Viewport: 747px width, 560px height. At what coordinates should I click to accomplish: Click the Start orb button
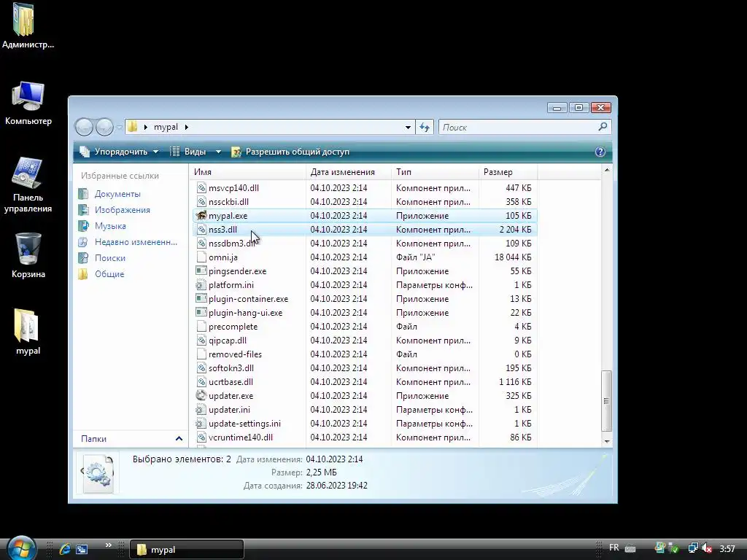pyautogui.click(x=21, y=548)
